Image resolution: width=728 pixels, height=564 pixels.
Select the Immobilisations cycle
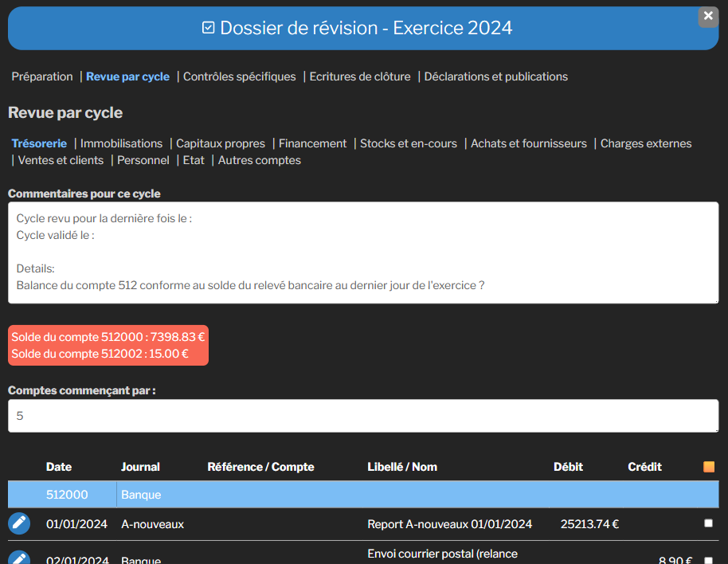click(x=121, y=143)
